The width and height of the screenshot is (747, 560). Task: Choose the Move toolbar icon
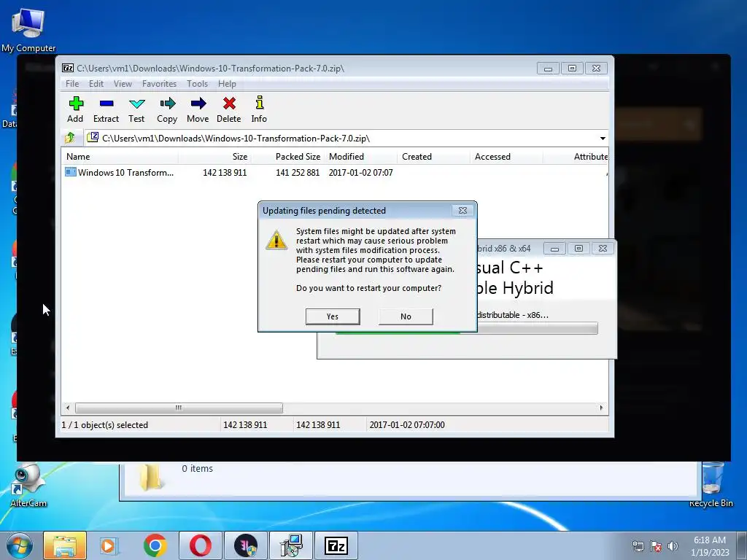198,110
